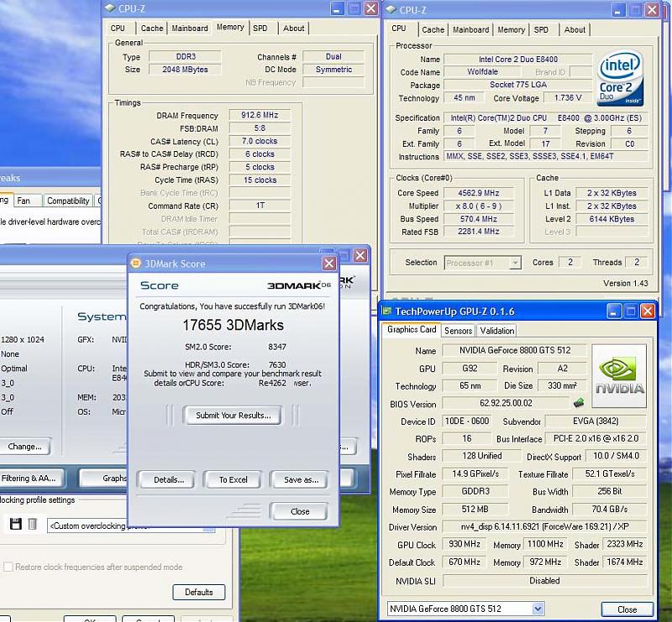Open About tab in CPU-Z Memory window
The image size is (672, 622).
coord(293,29)
